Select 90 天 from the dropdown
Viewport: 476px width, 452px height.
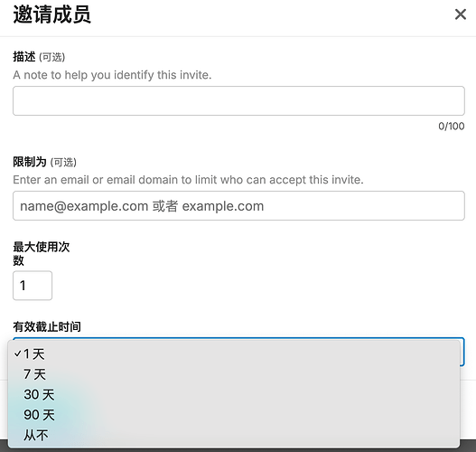[x=234, y=415]
